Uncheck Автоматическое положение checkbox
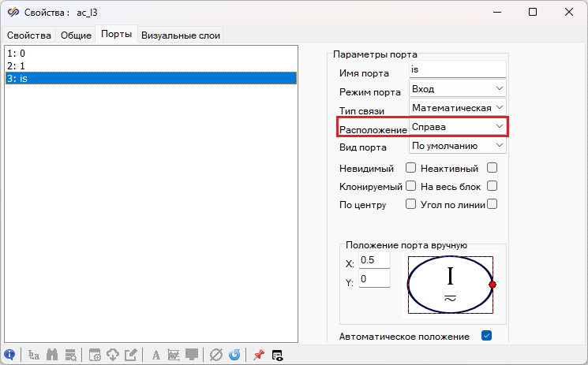The image size is (588, 365). pos(486,337)
